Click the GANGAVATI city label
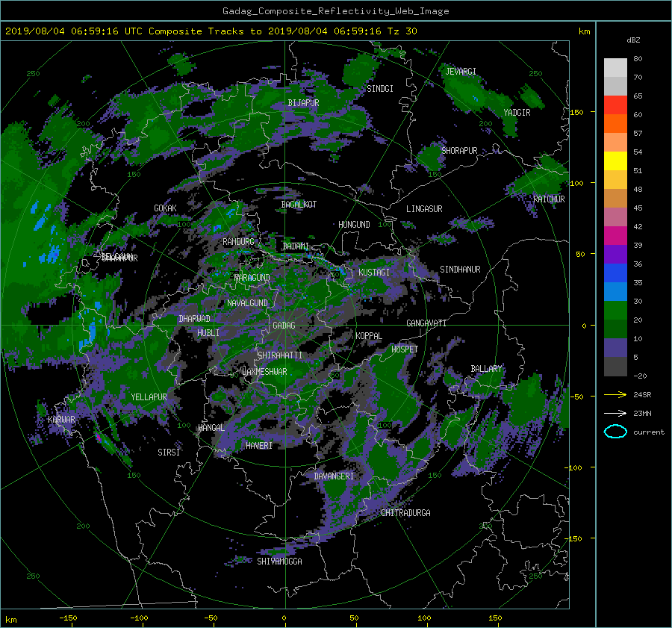The width and height of the screenshot is (672, 628). [426, 323]
